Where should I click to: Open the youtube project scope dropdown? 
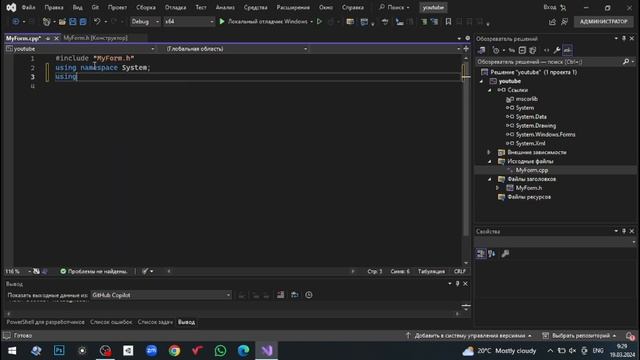pos(80,49)
